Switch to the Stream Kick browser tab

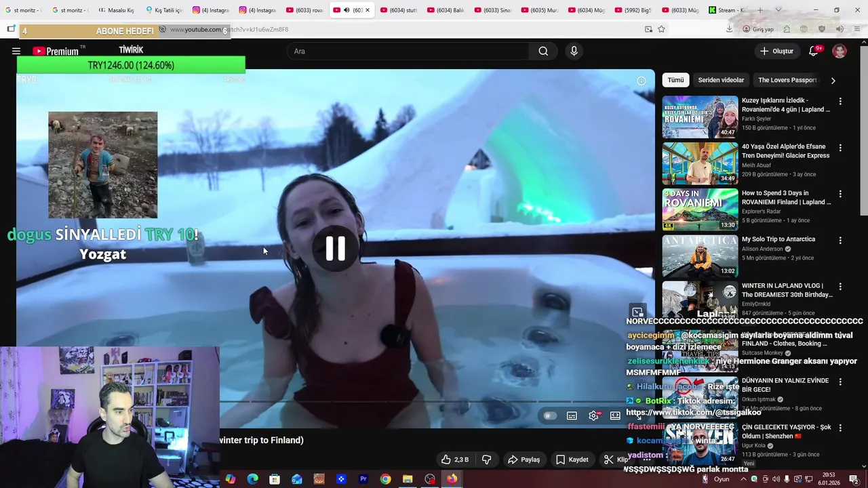tap(727, 10)
